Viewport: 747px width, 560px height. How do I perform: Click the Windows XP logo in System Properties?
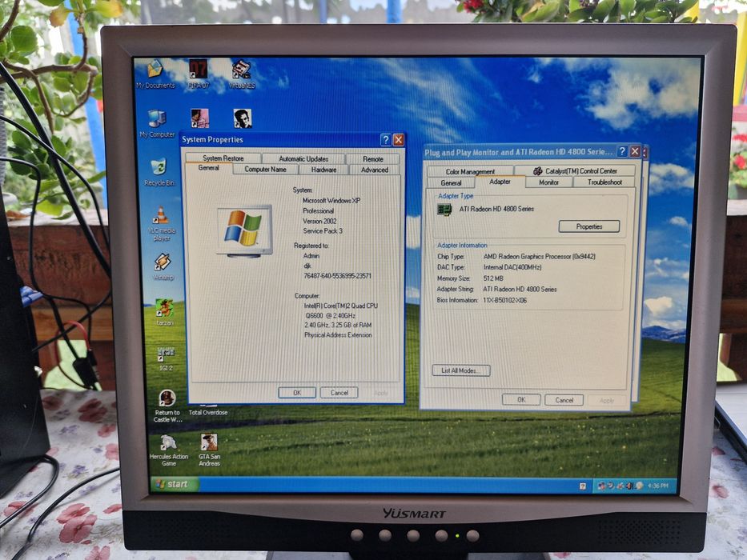tap(244, 231)
